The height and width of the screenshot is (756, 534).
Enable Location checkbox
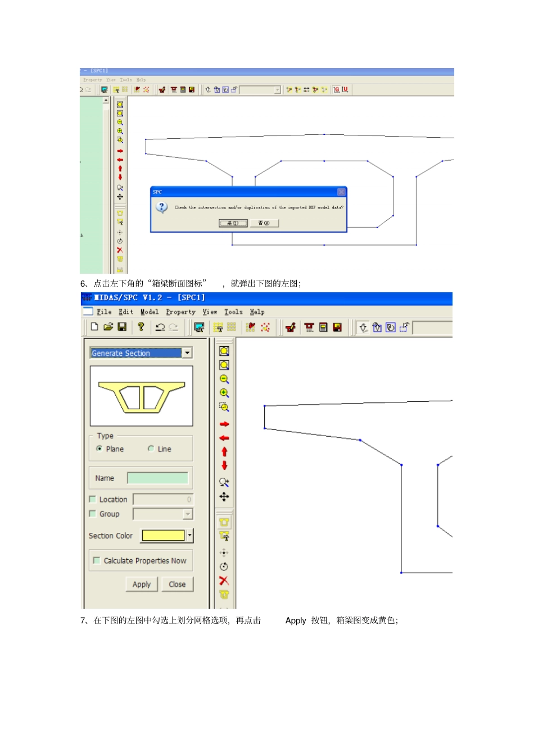(x=92, y=499)
